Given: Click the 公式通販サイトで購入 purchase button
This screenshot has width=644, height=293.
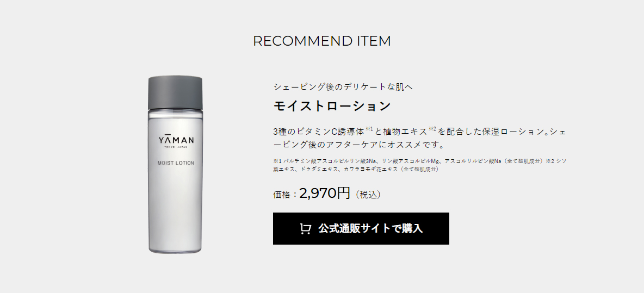Looking at the screenshot, I should coord(361,228).
